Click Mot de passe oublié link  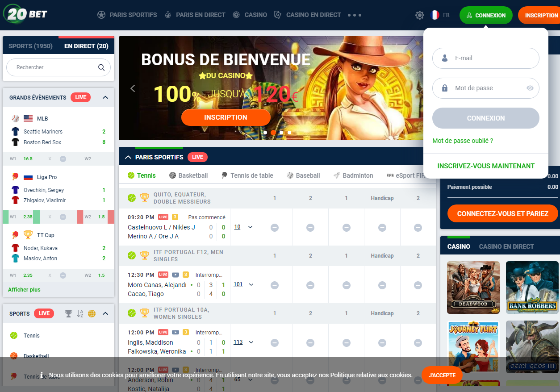click(x=463, y=141)
